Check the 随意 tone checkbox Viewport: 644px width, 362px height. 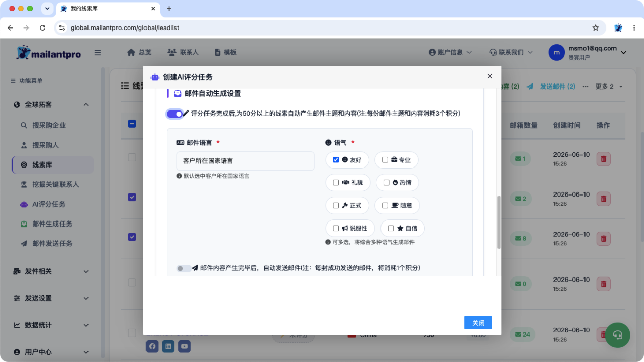tap(385, 205)
